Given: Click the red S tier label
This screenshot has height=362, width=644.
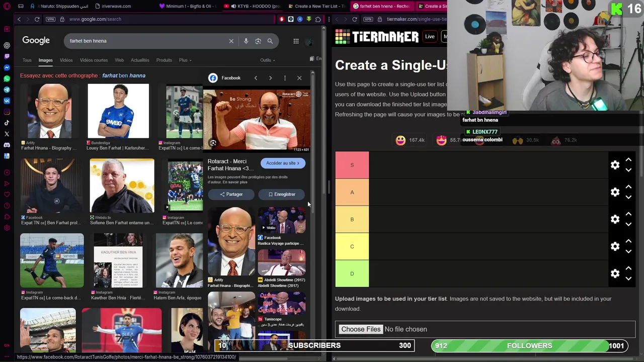Looking at the screenshot, I should pos(352,165).
